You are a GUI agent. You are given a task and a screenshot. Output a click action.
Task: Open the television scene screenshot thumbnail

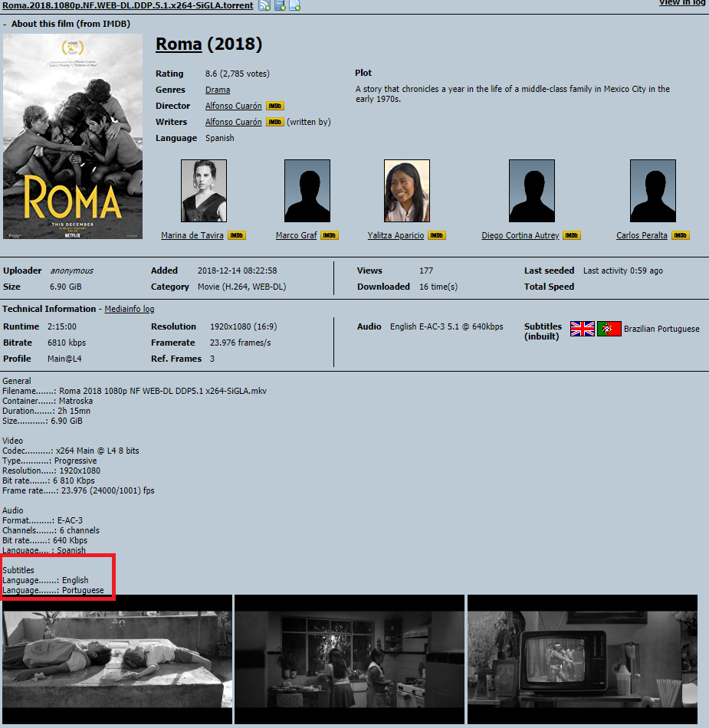pyautogui.click(x=583, y=659)
